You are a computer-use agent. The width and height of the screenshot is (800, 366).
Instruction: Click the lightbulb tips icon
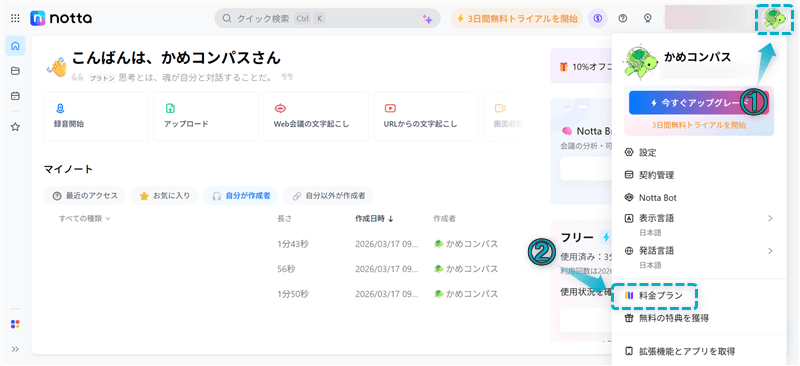647,18
